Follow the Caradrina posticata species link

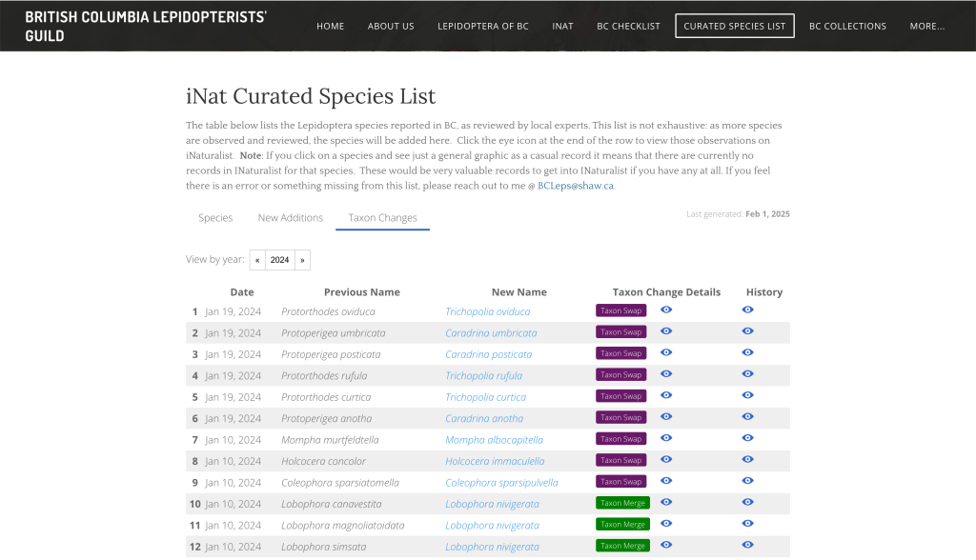coord(490,353)
